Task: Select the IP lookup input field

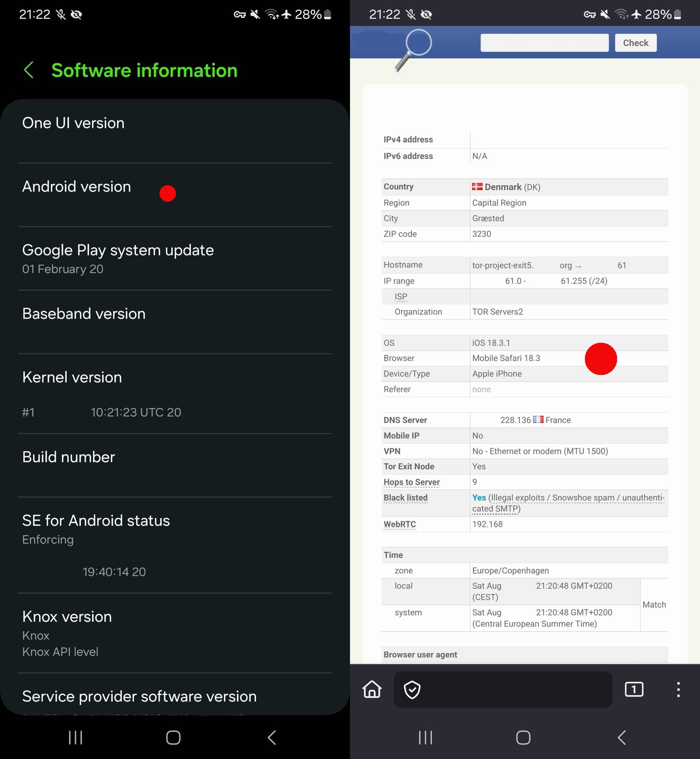Action: tap(544, 43)
